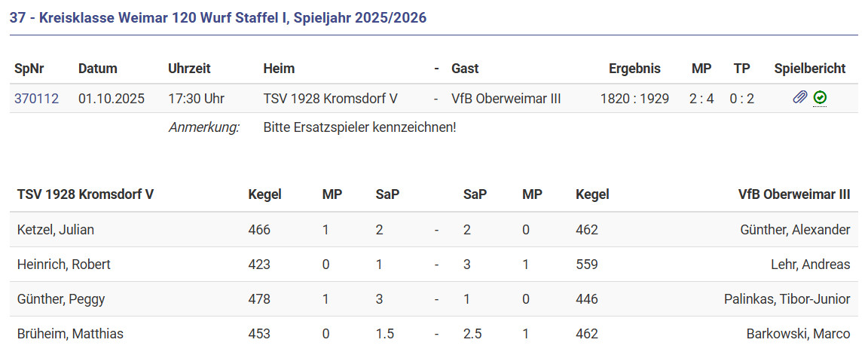The height and width of the screenshot is (364, 868).
Task: Click opponent name Günther, Alexander
Action: click(x=795, y=230)
